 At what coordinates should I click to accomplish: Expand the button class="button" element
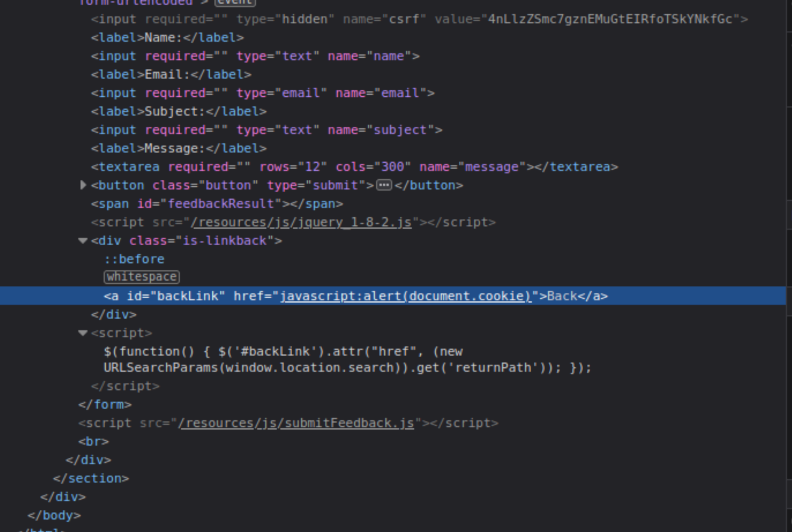click(x=83, y=185)
